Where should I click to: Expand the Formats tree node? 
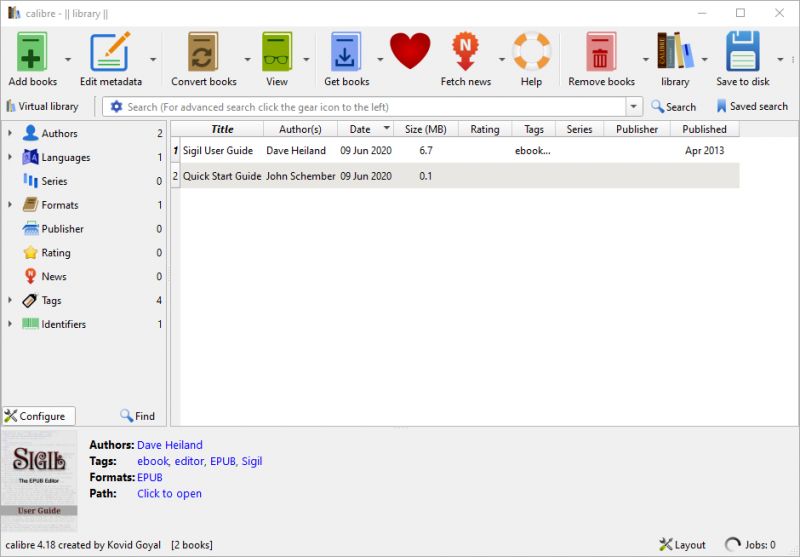(x=10, y=205)
